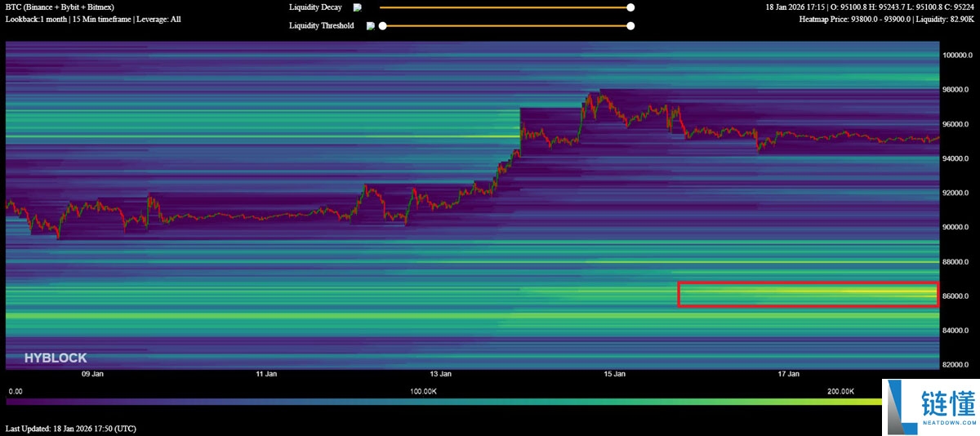Click the Heatmap Price and Liquidity readout

888,19
